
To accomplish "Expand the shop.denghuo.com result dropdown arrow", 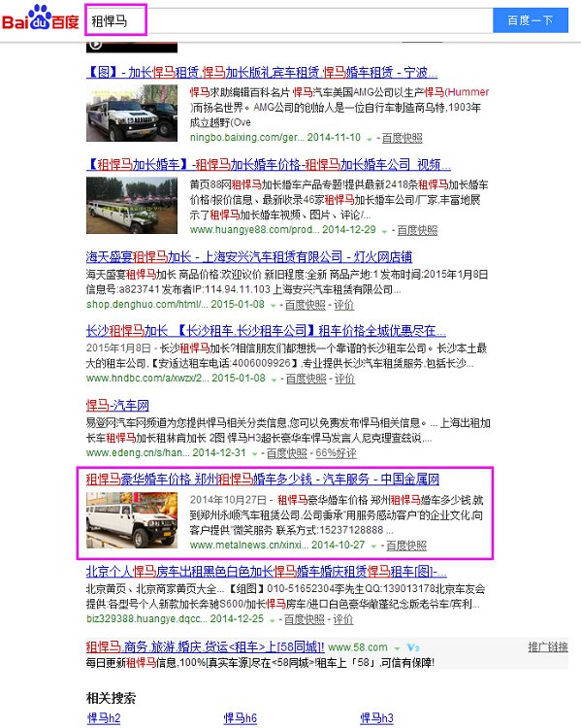I will [273, 306].
